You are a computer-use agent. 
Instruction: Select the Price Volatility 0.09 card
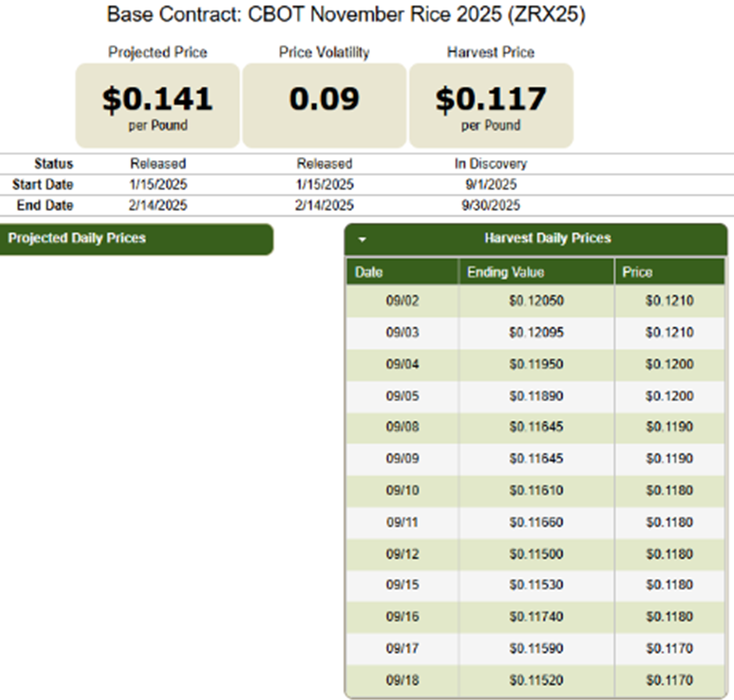coord(324,105)
